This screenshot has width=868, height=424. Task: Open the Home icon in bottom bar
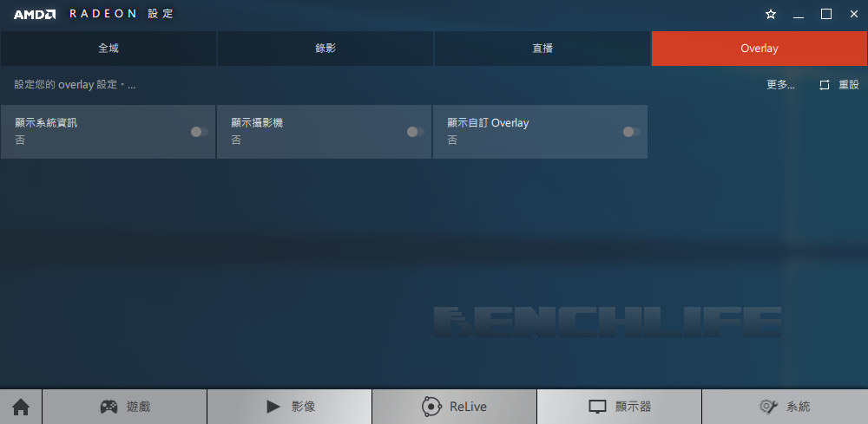click(21, 408)
